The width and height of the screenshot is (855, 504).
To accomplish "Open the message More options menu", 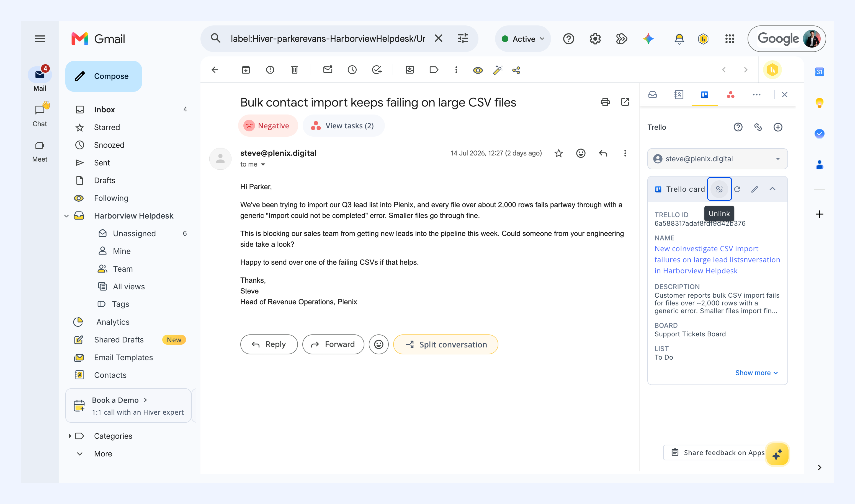I will [x=625, y=154].
